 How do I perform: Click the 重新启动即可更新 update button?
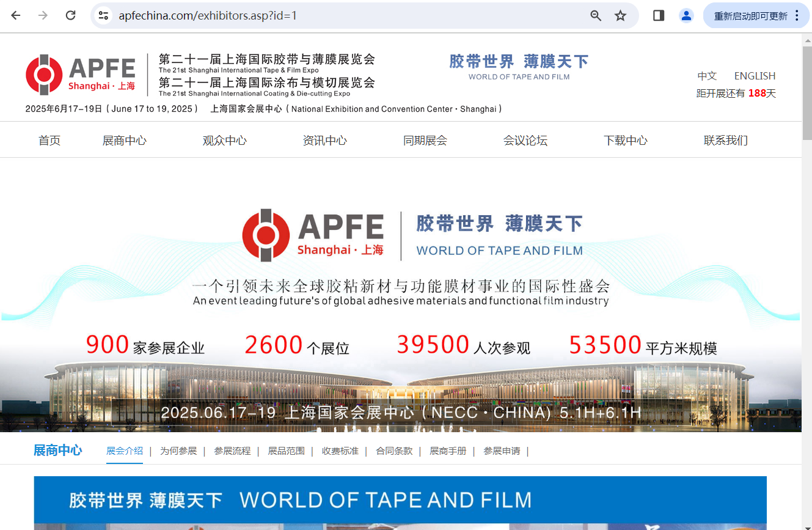click(x=751, y=16)
